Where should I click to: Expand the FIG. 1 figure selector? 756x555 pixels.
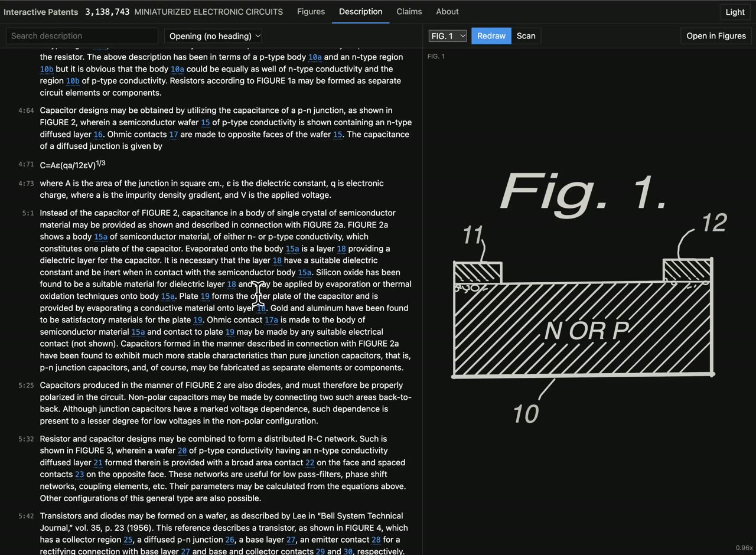pos(448,36)
